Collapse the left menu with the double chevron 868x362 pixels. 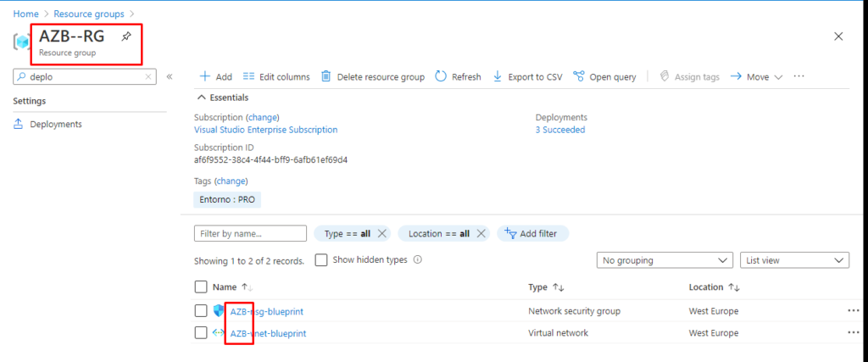[170, 76]
